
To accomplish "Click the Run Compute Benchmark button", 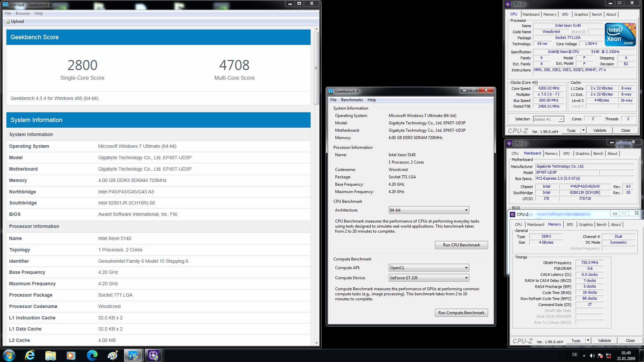I will (461, 313).
